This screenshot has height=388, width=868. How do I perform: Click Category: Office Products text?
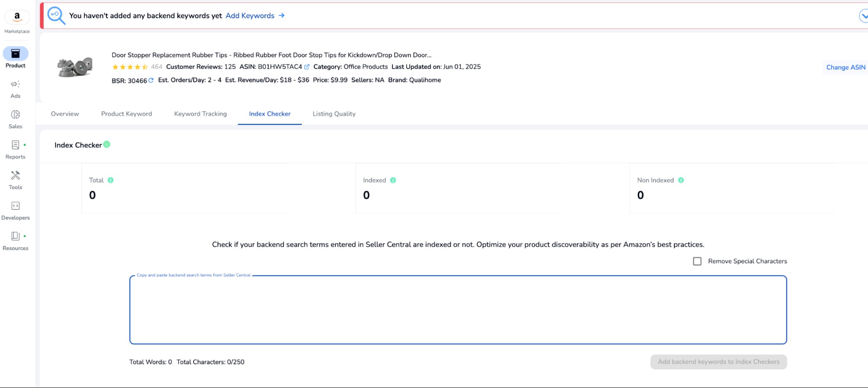pos(350,67)
